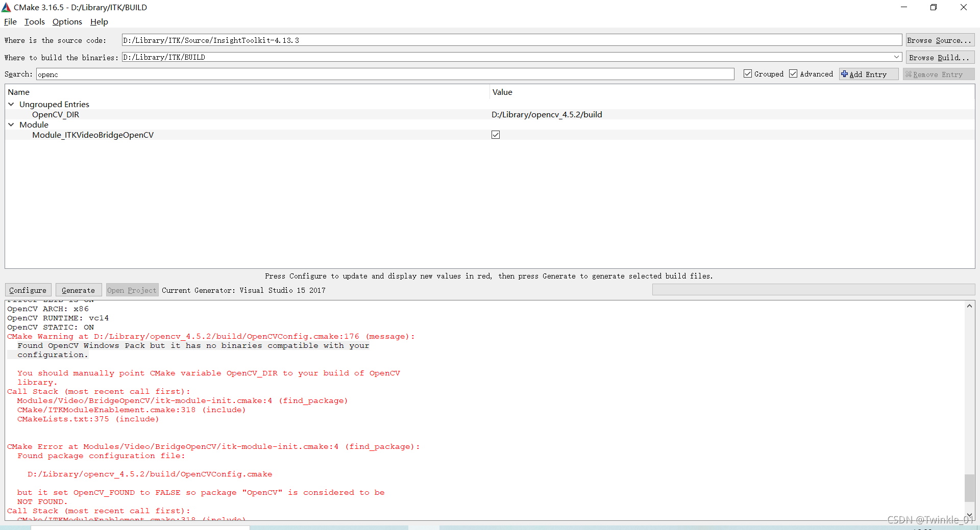The image size is (980, 530).
Task: Click the source code path field
Action: tap(512, 40)
